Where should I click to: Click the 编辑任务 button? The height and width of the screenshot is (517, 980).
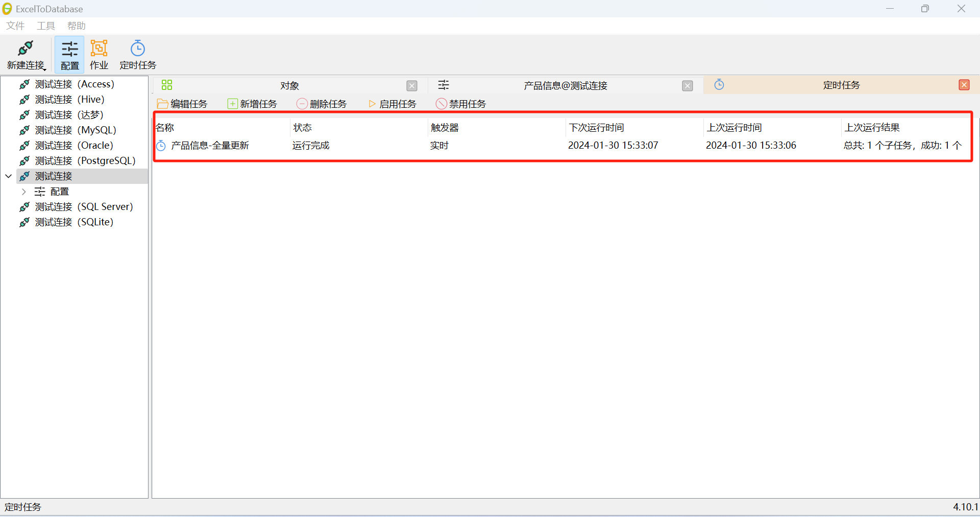coord(182,104)
